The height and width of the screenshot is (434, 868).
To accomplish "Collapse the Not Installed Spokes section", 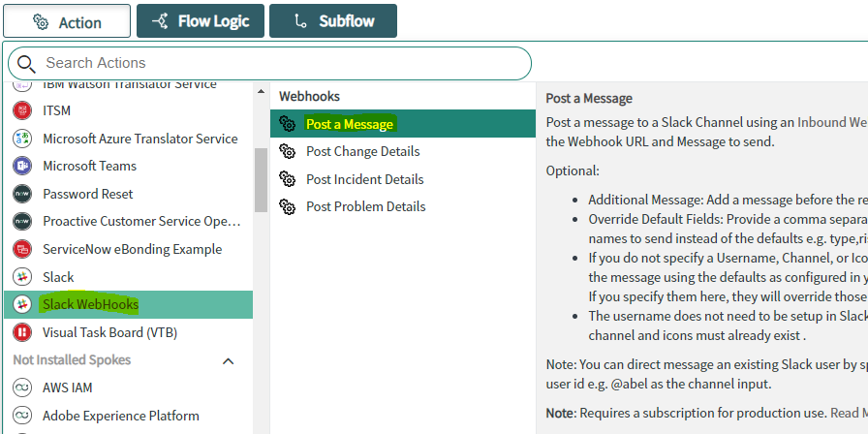I will point(228,361).
